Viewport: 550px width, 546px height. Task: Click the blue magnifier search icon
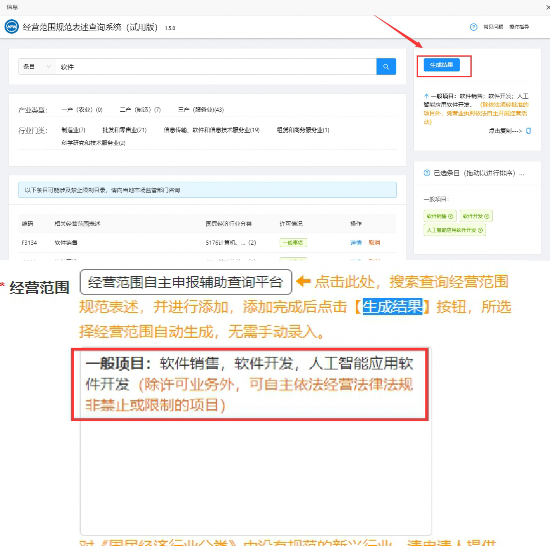(386, 67)
